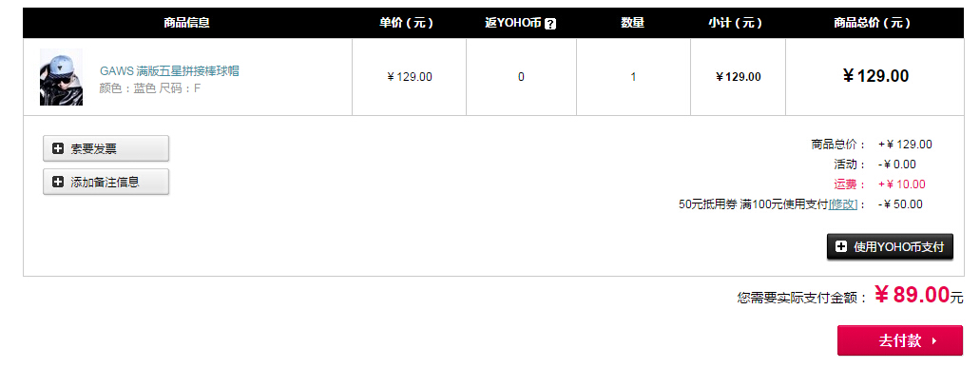Open the GAWS 满版五星拼接棒球帽 product link

pos(169,70)
